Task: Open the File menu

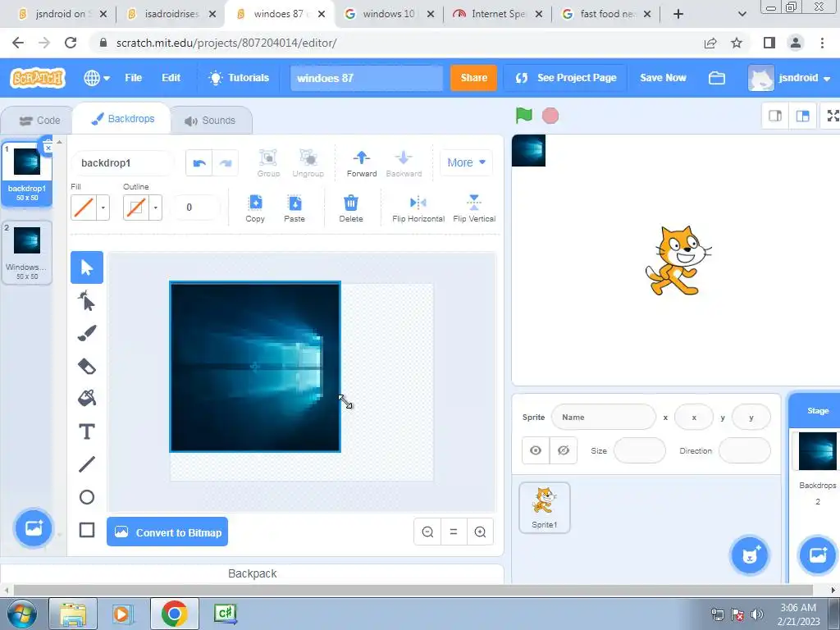Action: 134,78
